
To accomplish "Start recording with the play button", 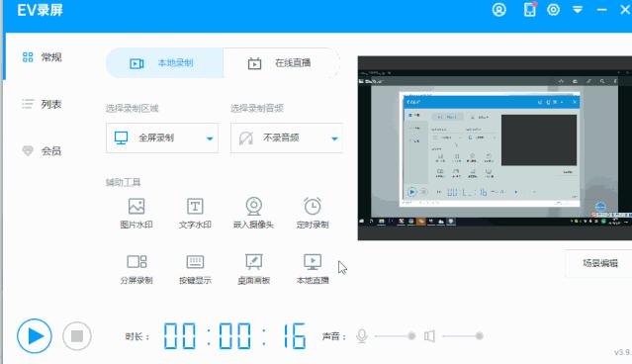I will [35, 335].
